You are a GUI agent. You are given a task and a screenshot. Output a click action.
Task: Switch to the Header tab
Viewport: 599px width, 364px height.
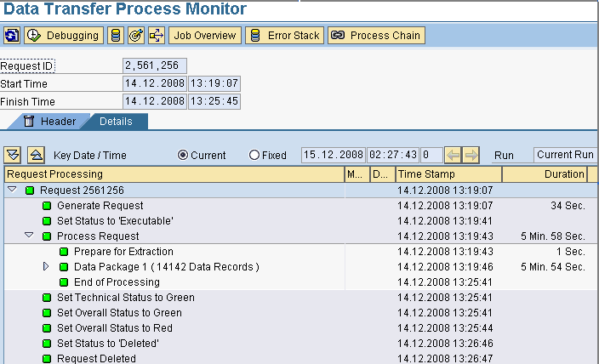pyautogui.click(x=49, y=122)
